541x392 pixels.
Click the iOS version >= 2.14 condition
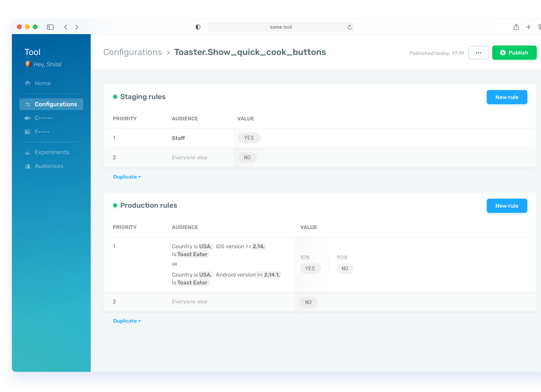pos(240,246)
